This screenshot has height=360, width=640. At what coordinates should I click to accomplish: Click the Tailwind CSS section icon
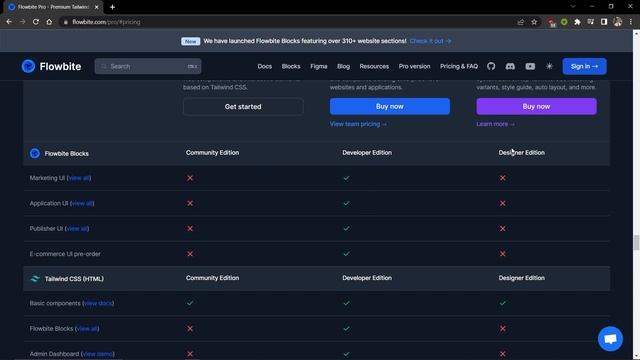tap(35, 278)
